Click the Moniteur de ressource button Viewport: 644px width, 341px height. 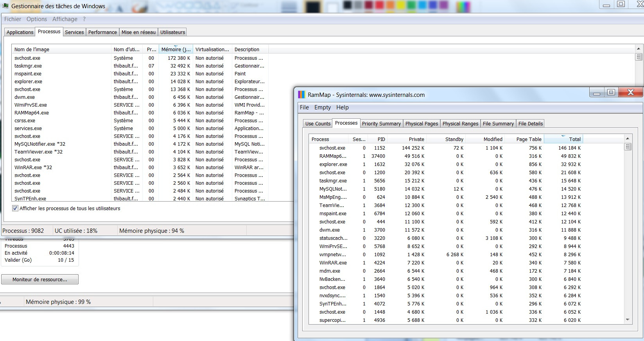pos(40,279)
